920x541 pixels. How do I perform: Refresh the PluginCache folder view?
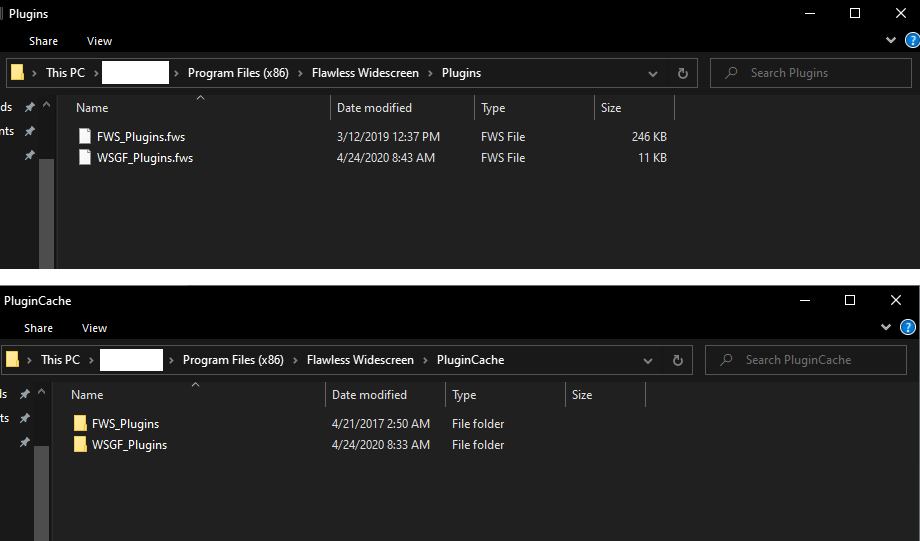(678, 360)
